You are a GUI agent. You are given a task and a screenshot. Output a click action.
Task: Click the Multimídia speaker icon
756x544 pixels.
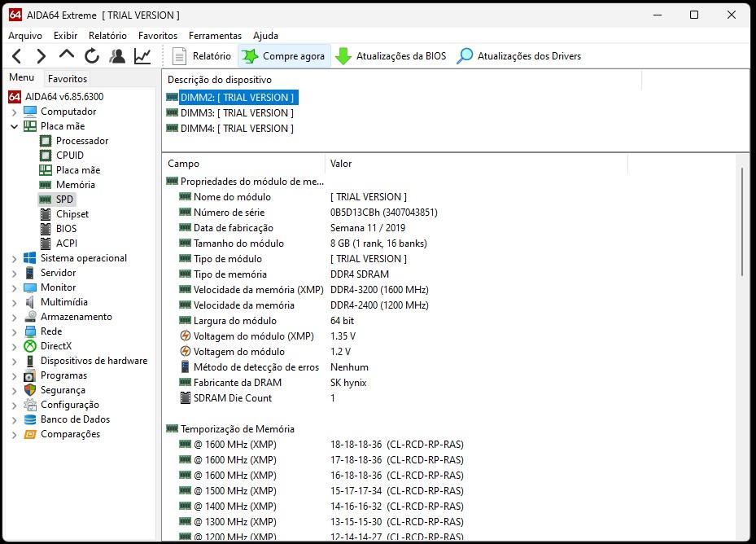(30, 302)
